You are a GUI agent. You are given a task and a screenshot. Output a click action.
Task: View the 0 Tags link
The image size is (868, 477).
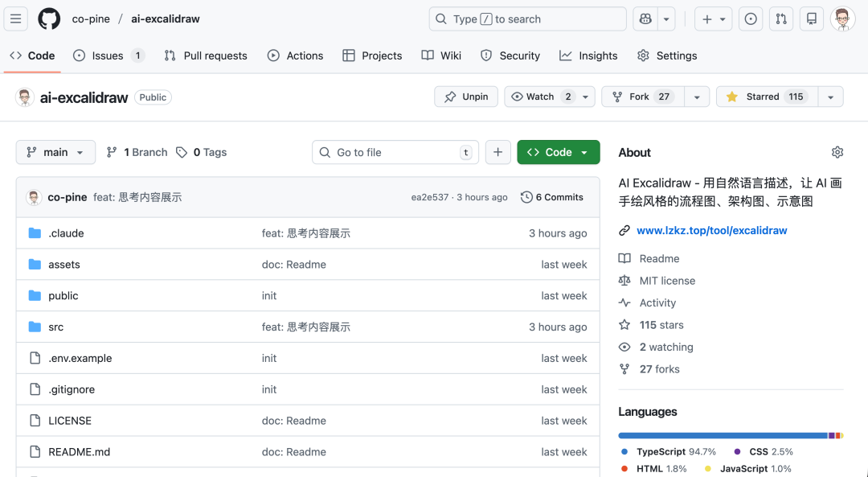(202, 152)
